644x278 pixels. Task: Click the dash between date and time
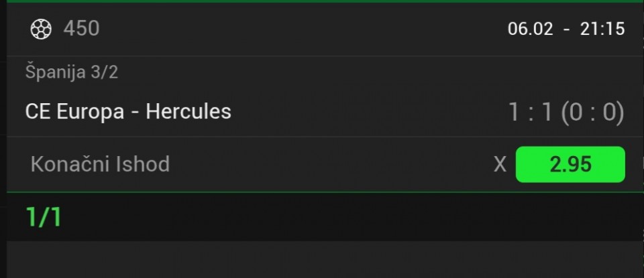pos(568,28)
